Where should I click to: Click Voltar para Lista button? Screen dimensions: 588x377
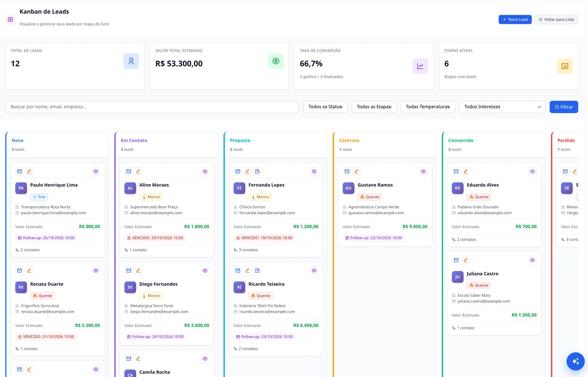pyautogui.click(x=556, y=19)
